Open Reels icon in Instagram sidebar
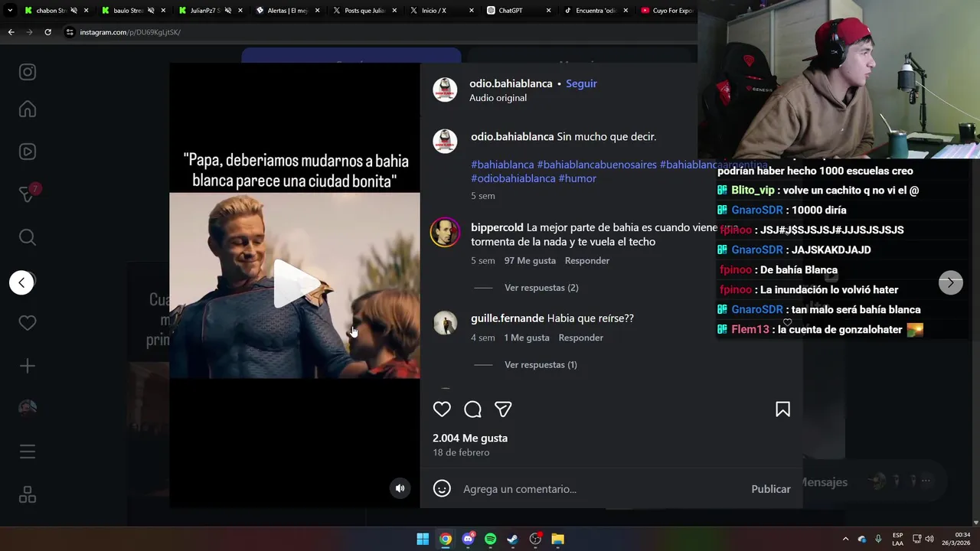Image resolution: width=980 pixels, height=551 pixels. tap(28, 152)
